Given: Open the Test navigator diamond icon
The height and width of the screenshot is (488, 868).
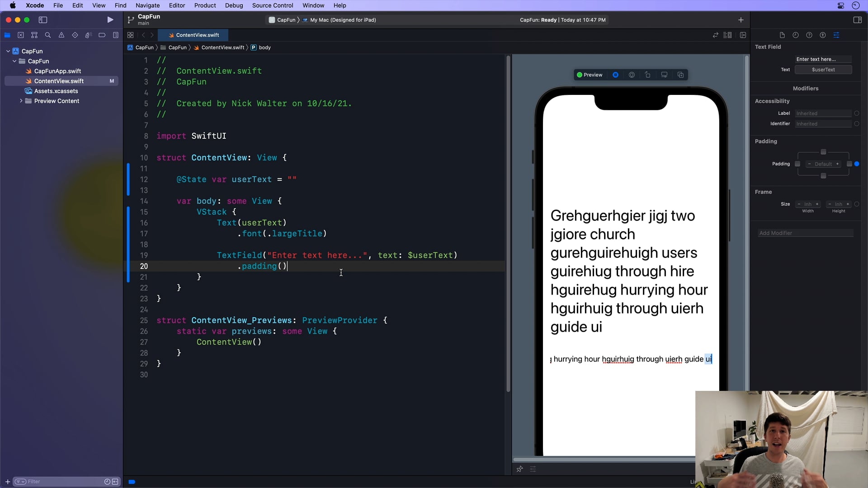Looking at the screenshot, I should point(75,35).
